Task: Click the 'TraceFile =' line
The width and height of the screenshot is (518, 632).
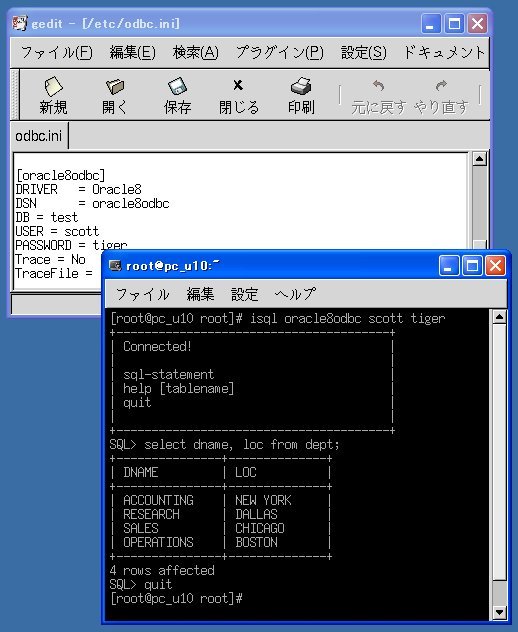Action: (54, 274)
